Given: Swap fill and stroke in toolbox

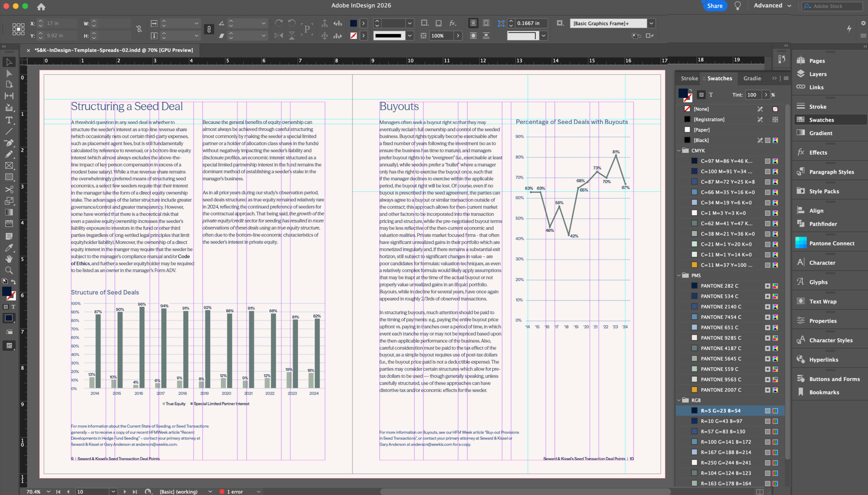Looking at the screenshot, I should pyautogui.click(x=14, y=282).
